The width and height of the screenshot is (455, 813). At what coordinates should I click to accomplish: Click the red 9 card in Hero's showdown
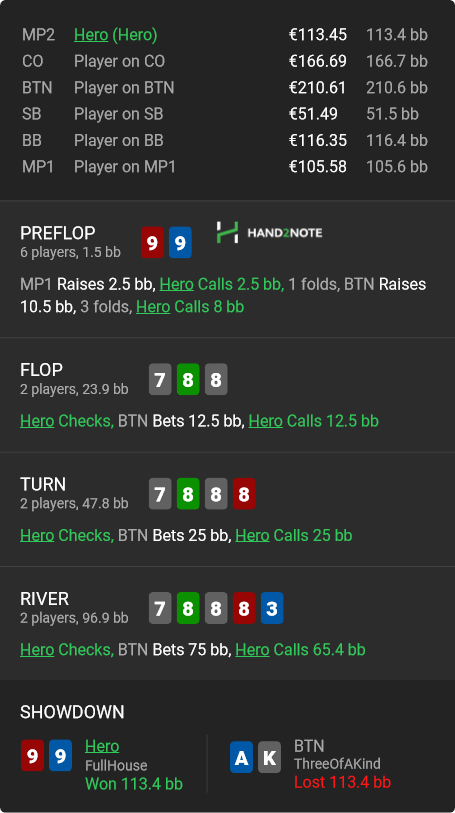(x=32, y=755)
